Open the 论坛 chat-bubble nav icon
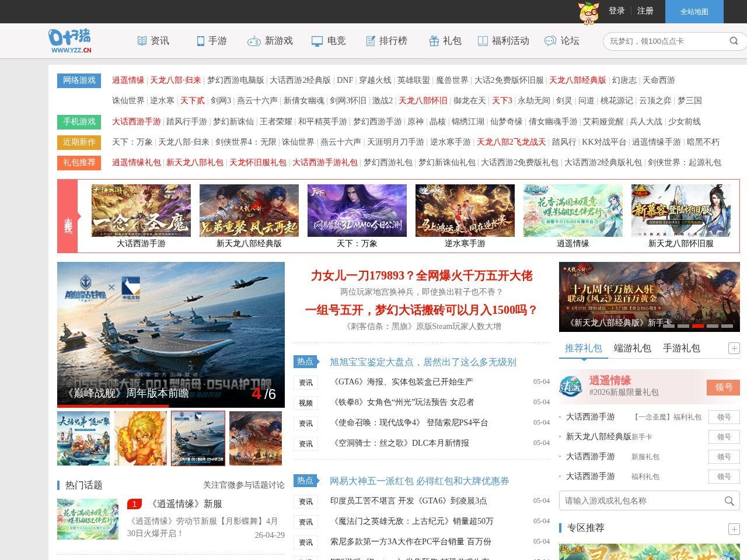This screenshot has height=560, width=747. click(x=550, y=41)
